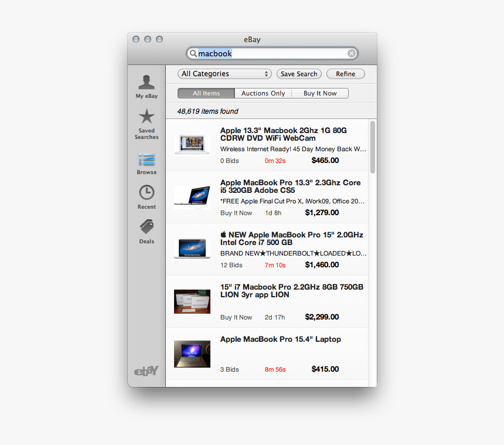This screenshot has width=504, height=445.
Task: Open title '15" i7 Macbook Pro 2.2GHz 8GB 750GB'
Action: 292,287
